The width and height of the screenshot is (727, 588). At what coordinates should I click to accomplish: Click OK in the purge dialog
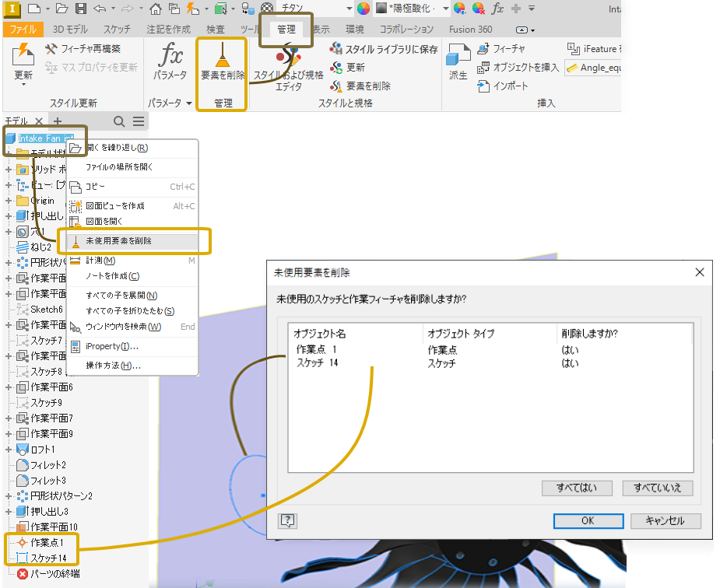point(588,521)
